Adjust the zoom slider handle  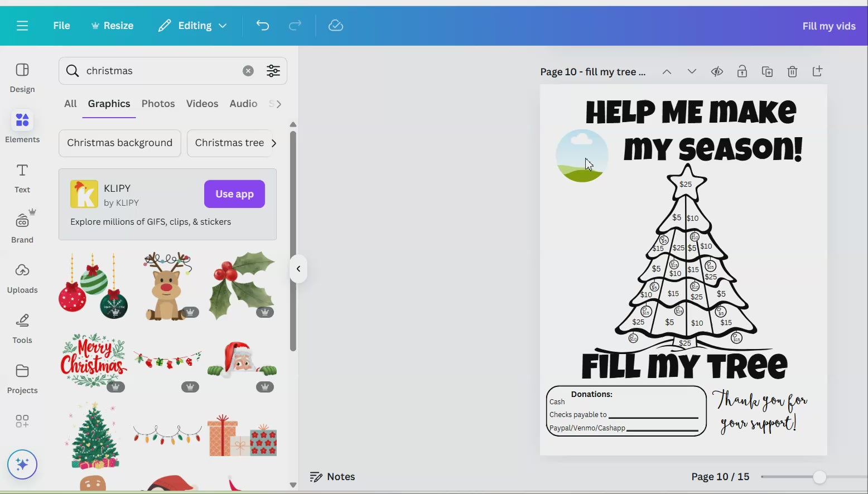[x=819, y=477]
